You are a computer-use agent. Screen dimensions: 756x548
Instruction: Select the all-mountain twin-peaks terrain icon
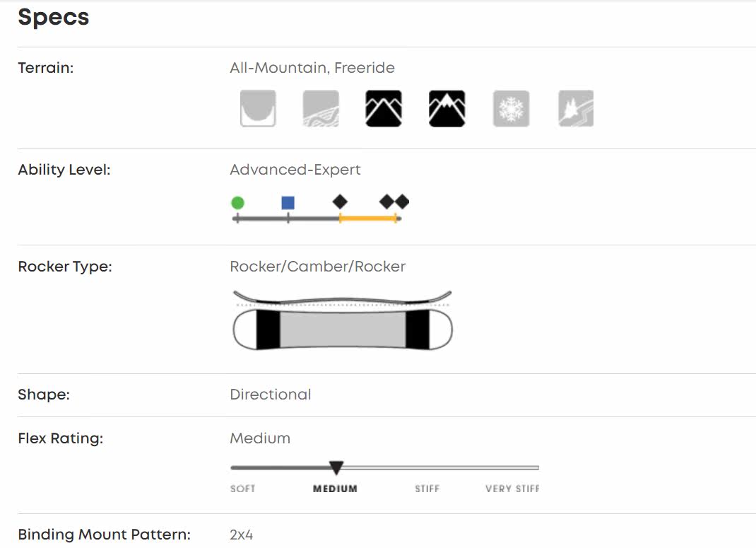[x=384, y=108]
